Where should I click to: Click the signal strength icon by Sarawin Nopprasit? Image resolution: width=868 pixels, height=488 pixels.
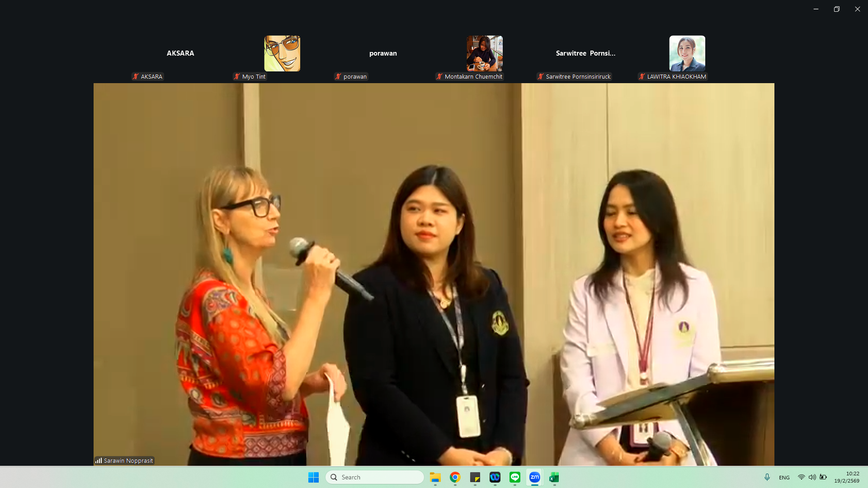pos(99,460)
